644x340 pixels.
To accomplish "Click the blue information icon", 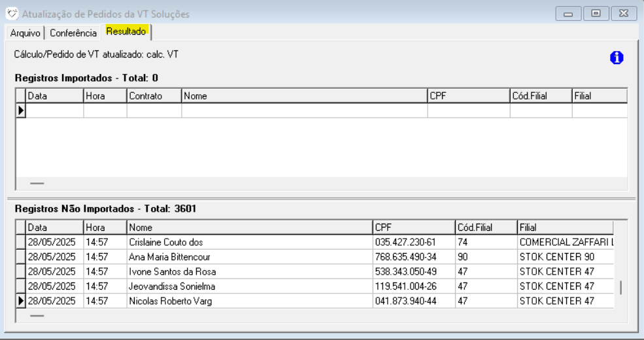I will pyautogui.click(x=616, y=58).
